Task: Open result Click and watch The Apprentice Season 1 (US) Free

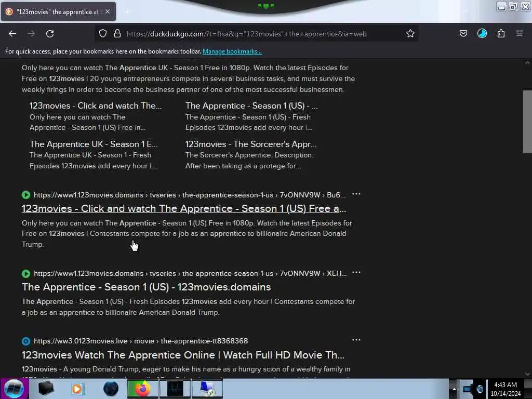Action: (184, 209)
